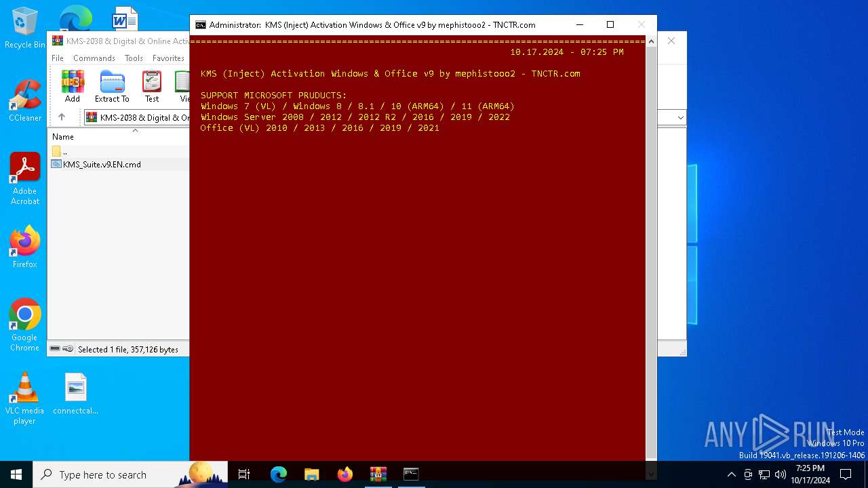
Task: Close the WinRAR window
Action: pyautogui.click(x=671, y=41)
